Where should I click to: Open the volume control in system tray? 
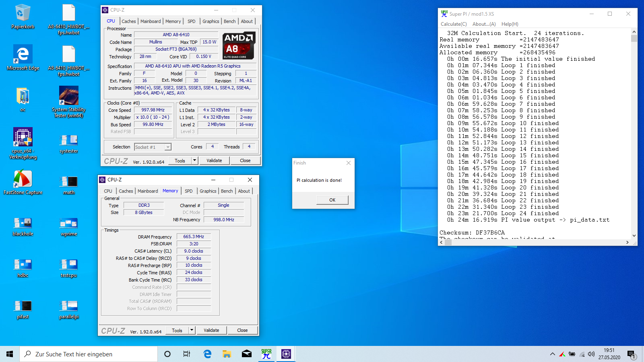pos(591,354)
